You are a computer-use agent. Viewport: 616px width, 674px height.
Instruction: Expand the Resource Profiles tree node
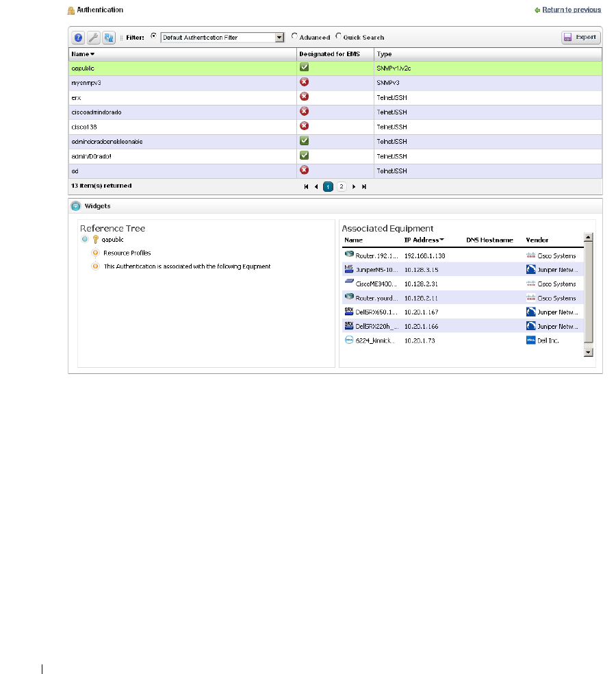tap(95, 253)
